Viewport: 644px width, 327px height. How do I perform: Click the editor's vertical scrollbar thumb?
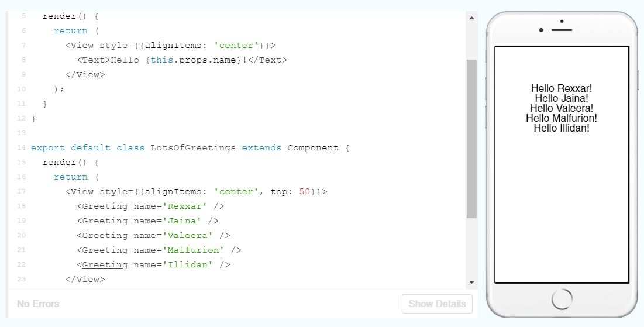tap(471, 138)
